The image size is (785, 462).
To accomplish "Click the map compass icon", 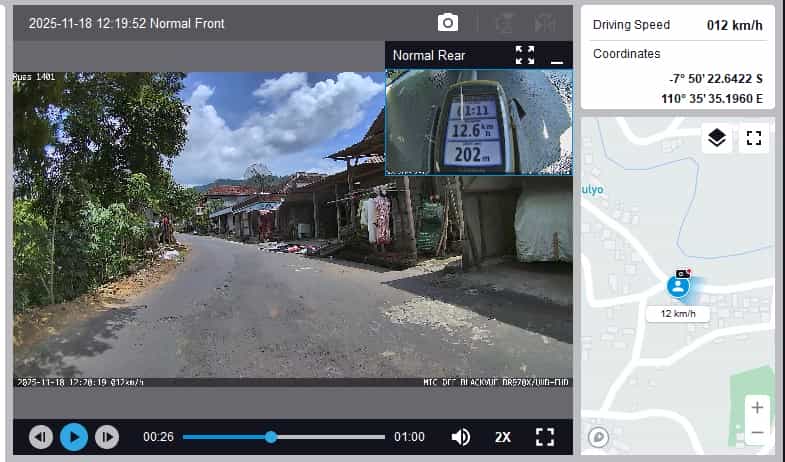I will click(599, 437).
